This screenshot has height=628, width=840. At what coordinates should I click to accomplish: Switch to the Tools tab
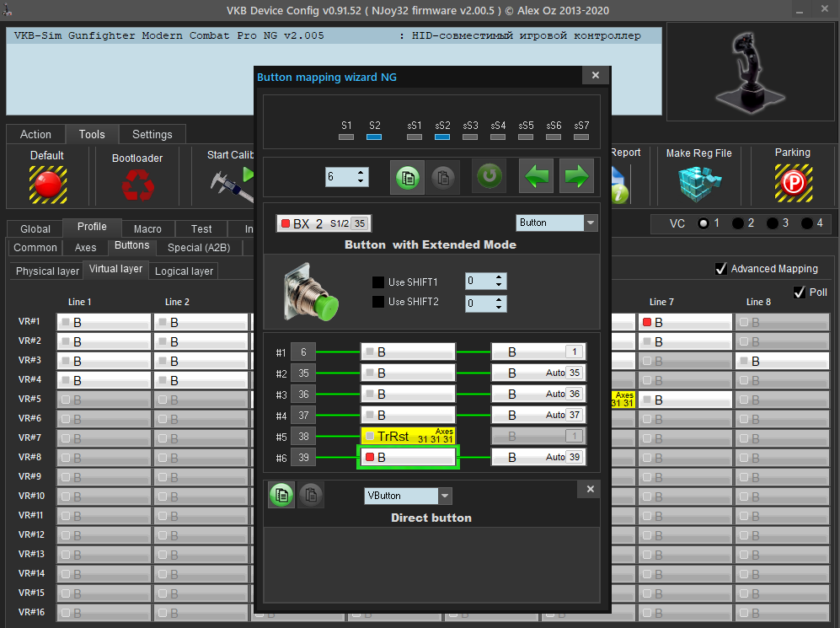point(92,134)
